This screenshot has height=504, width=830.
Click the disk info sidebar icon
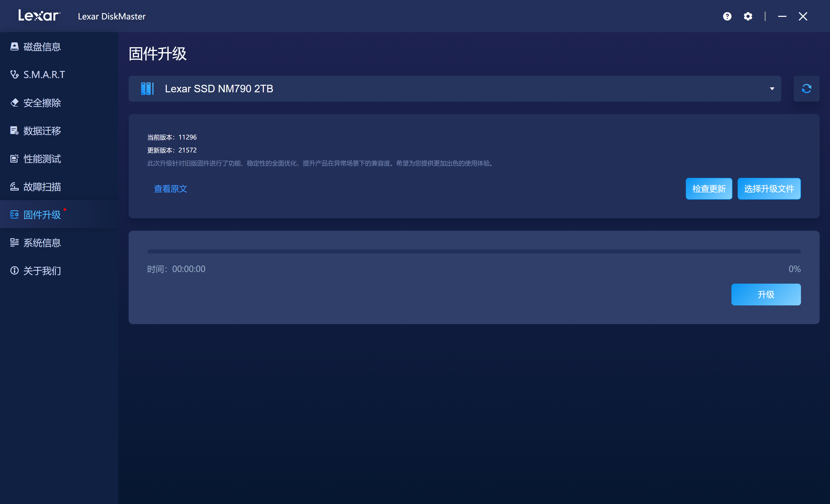14,46
